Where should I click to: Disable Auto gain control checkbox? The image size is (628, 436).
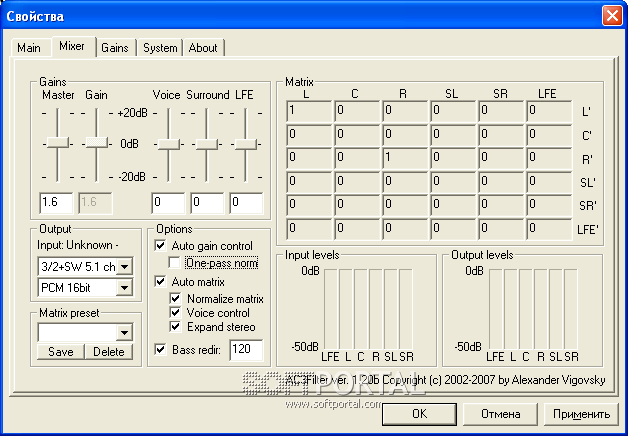[x=160, y=245]
